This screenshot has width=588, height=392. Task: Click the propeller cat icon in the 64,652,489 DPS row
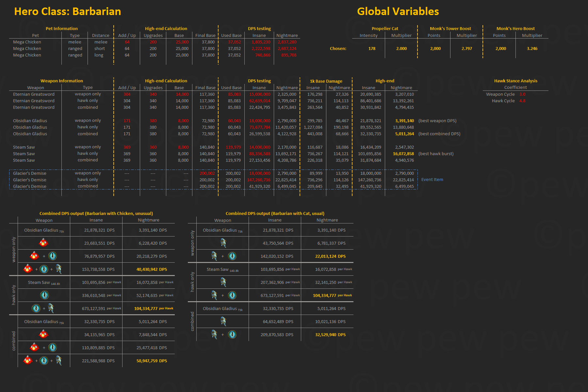[x=223, y=321]
